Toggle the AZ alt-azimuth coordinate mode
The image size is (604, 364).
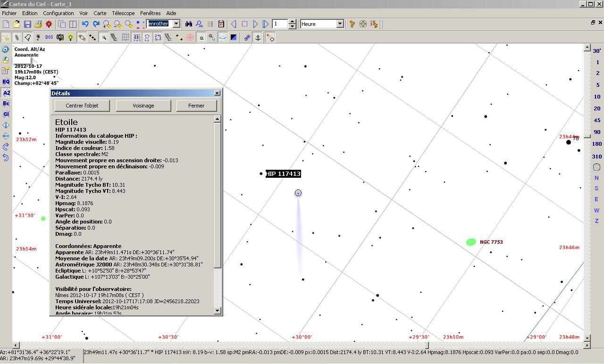(x=6, y=93)
